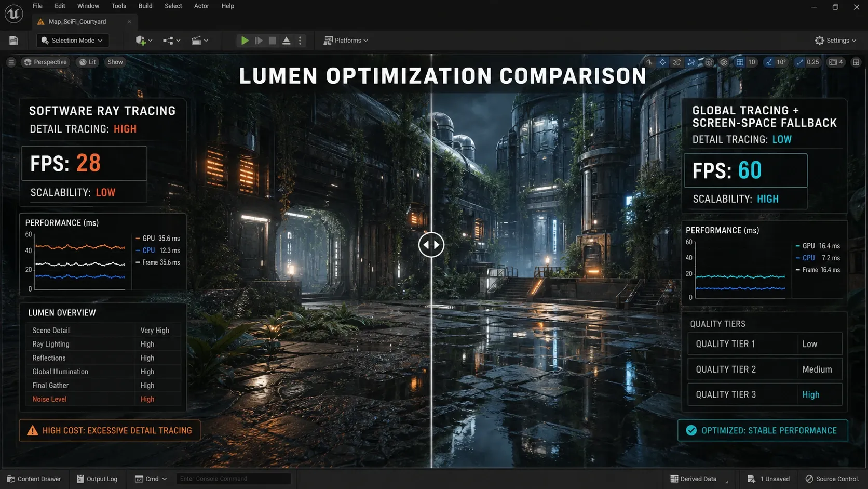This screenshot has height=489, width=868.
Task: Click the Save current level icon
Action: [x=13, y=41]
